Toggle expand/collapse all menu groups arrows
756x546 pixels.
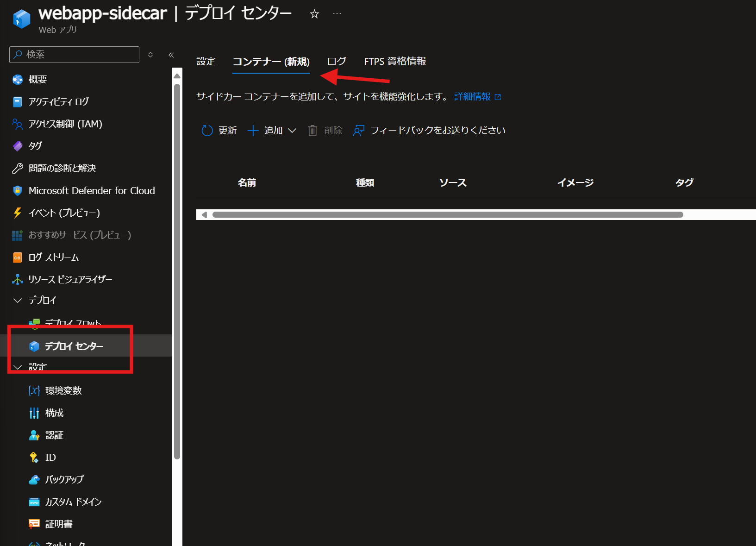[x=150, y=55]
